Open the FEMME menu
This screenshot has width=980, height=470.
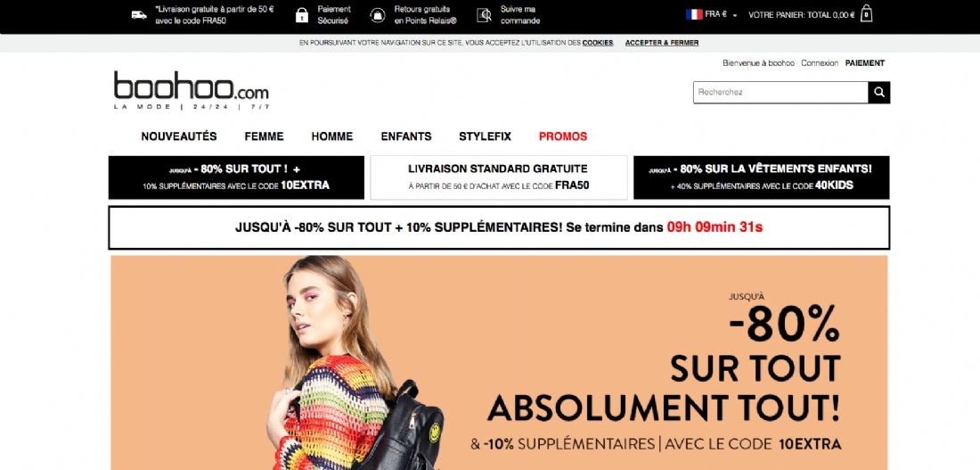[264, 136]
